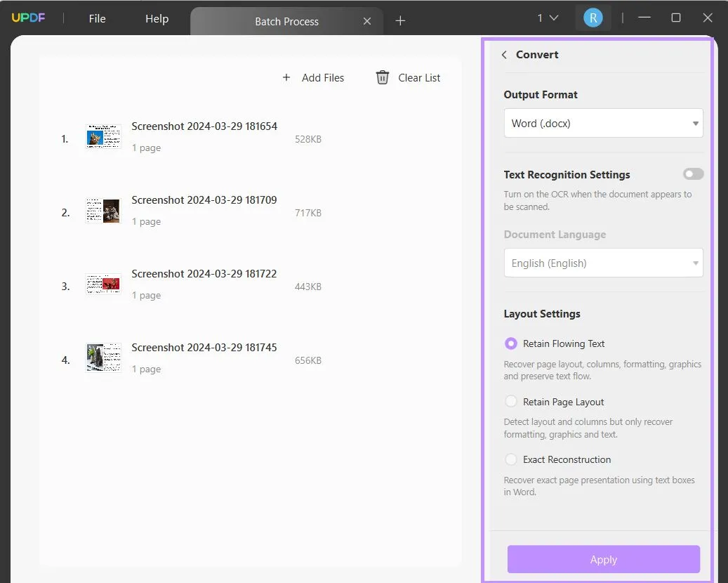728x583 pixels.
Task: Open a new tab with plus icon
Action: [400, 21]
